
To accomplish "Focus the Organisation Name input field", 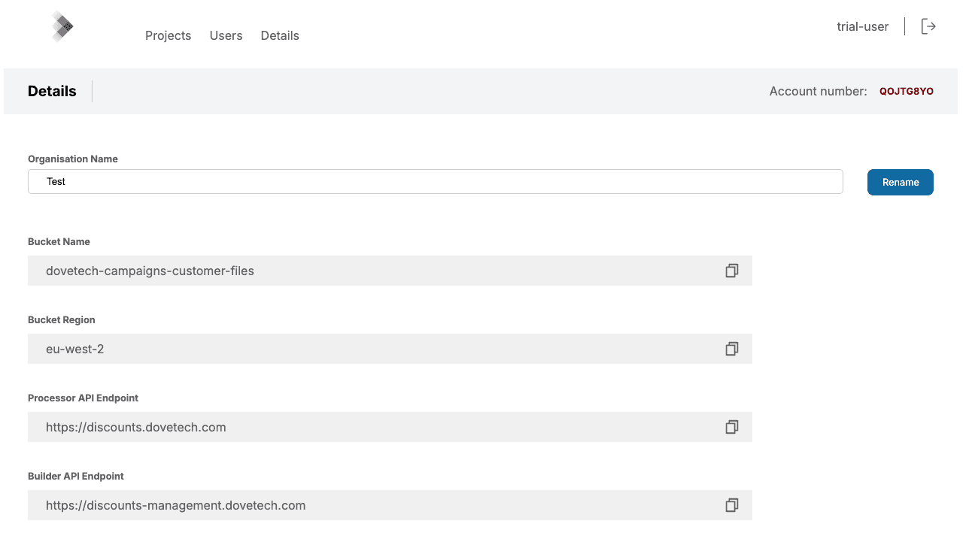I will click(435, 182).
